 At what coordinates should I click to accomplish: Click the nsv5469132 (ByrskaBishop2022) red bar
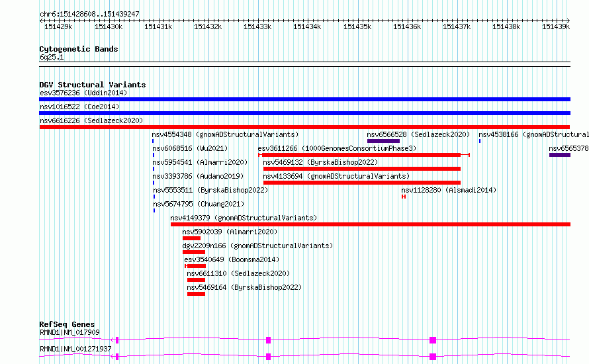coord(362,169)
